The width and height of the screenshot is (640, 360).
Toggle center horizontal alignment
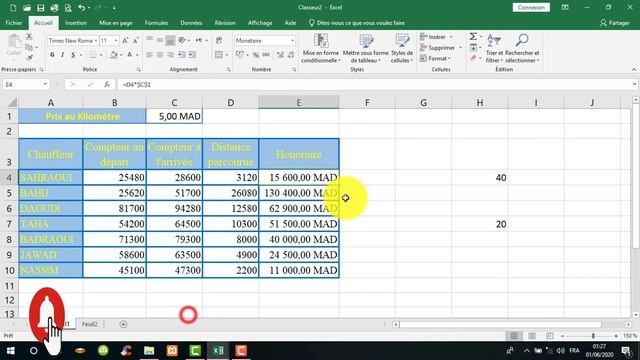[160, 55]
